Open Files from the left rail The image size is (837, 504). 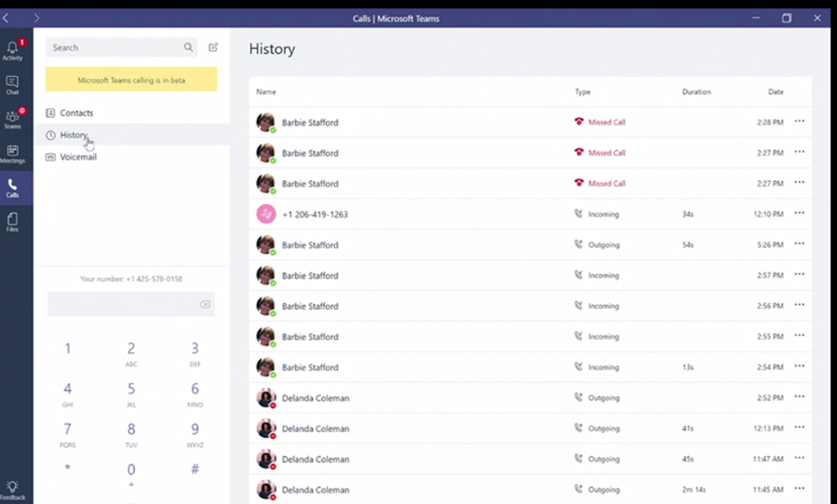point(12,221)
